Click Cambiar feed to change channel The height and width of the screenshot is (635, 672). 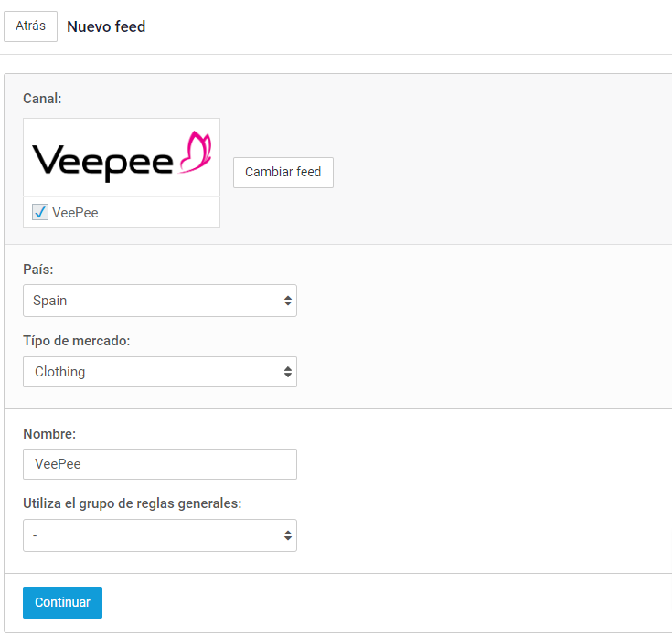[x=283, y=172]
